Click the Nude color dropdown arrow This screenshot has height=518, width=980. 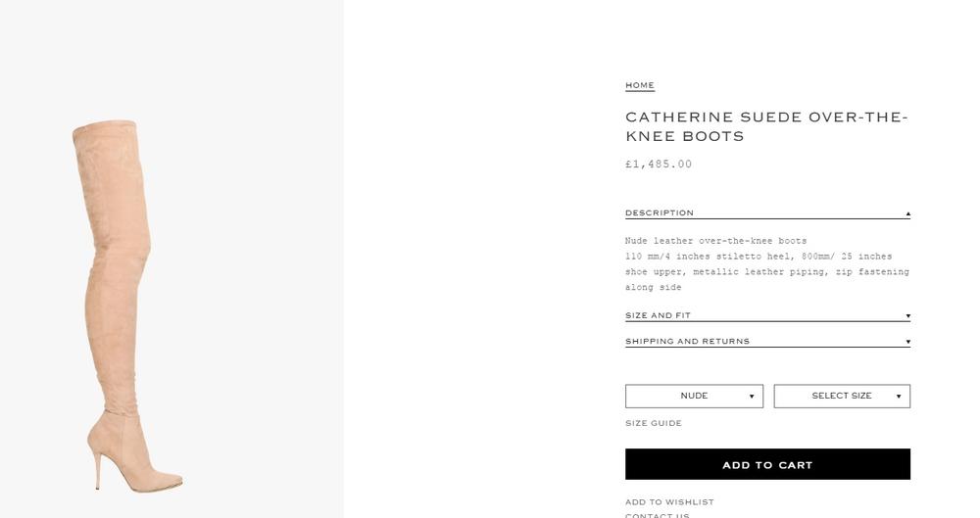752,397
